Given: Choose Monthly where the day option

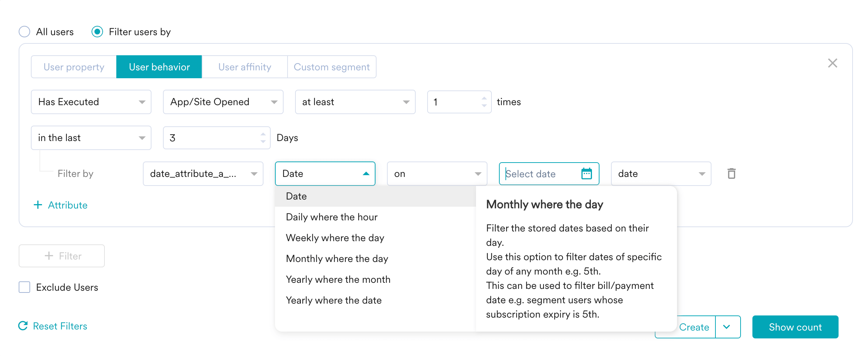Looking at the screenshot, I should pos(337,259).
